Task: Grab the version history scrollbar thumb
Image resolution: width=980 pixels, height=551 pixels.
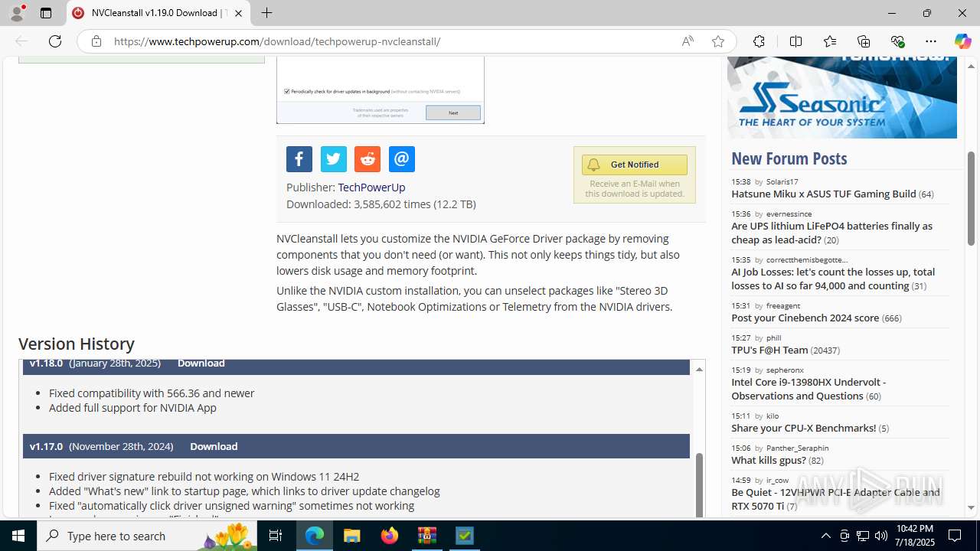Action: [x=699, y=485]
